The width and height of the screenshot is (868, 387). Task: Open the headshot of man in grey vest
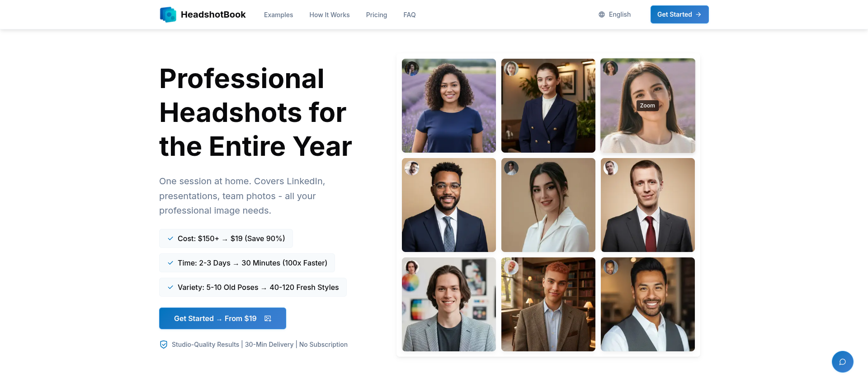click(x=647, y=304)
